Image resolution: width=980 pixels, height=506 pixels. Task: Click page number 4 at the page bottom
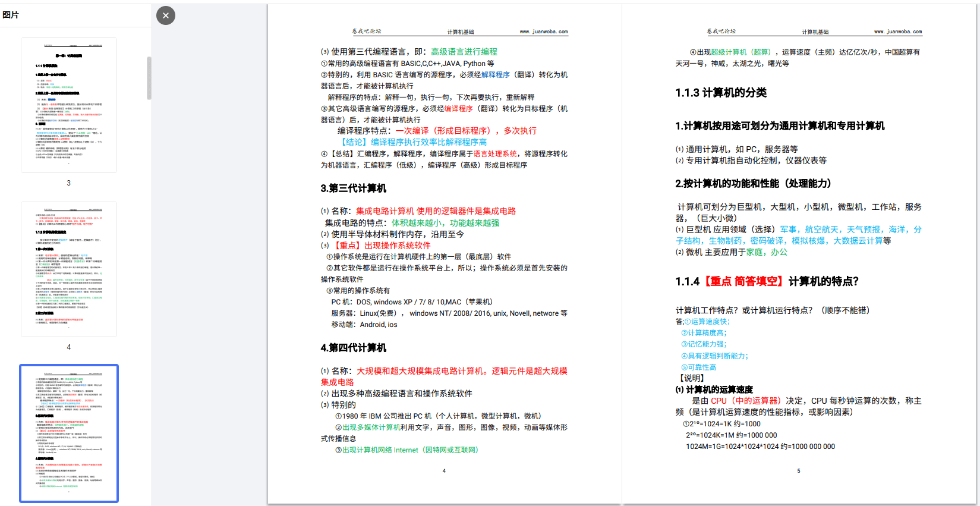[444, 471]
